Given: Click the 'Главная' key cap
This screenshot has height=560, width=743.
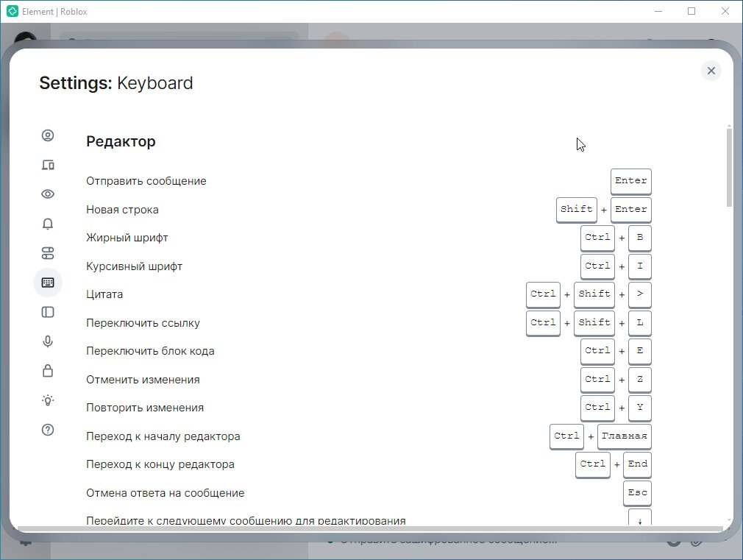Looking at the screenshot, I should (624, 436).
